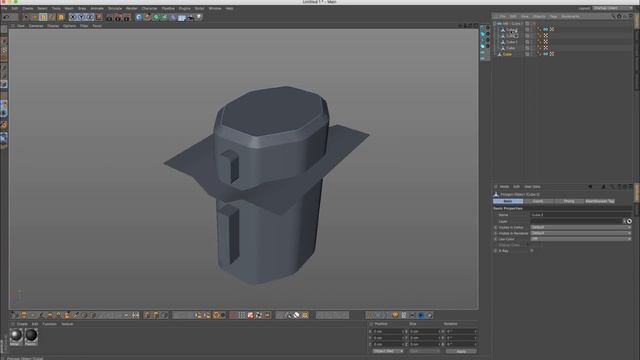Switch to Model mode icon
The width and height of the screenshot is (640, 360).
pyautogui.click(x=4, y=41)
